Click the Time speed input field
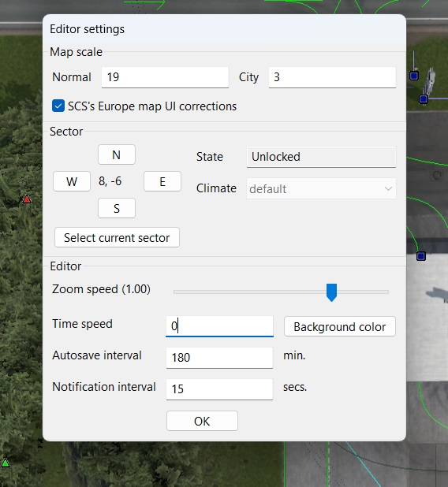Viewport: 448px width, 487px height. [219, 326]
